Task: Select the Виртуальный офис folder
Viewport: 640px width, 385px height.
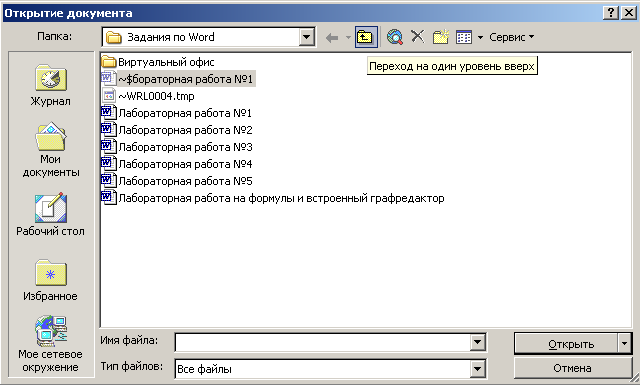Action: 158,62
